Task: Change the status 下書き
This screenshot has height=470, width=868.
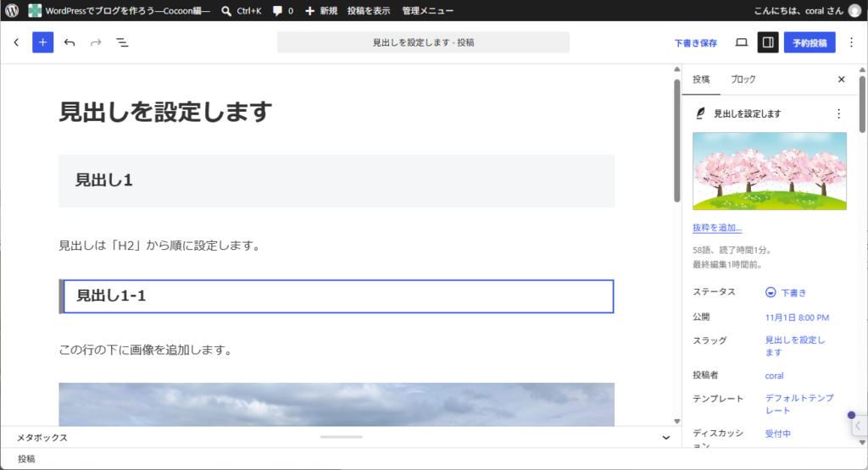Action: [x=786, y=292]
